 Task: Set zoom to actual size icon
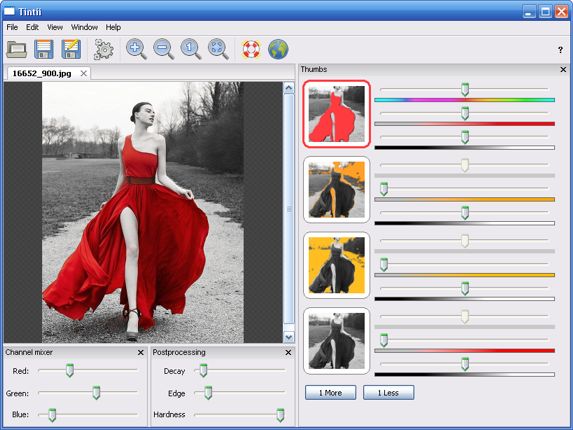click(190, 49)
